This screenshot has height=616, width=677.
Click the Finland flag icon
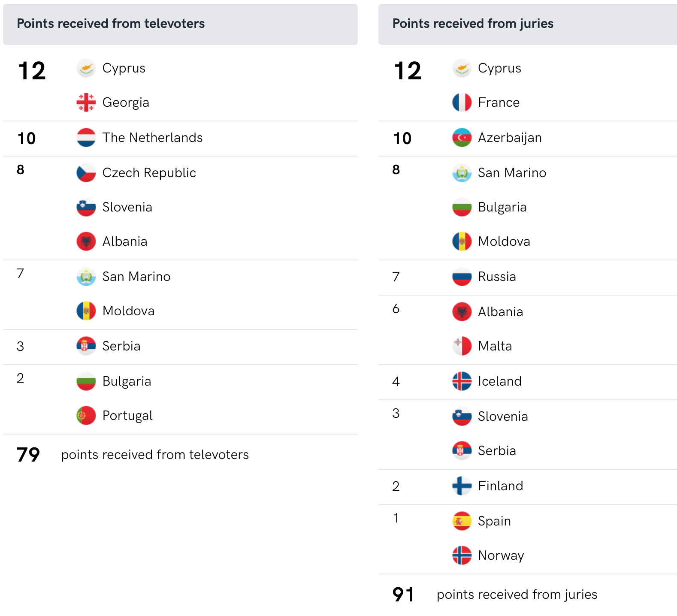point(462,486)
